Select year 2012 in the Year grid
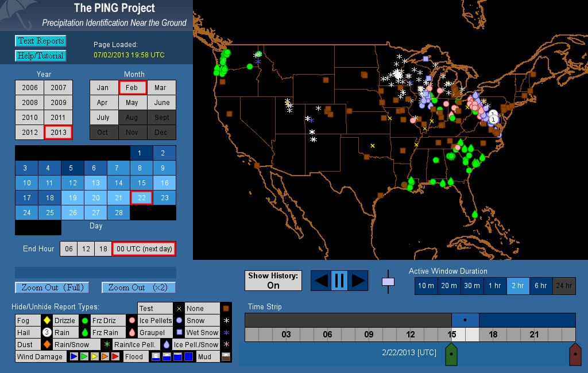588x373 pixels. [30, 132]
